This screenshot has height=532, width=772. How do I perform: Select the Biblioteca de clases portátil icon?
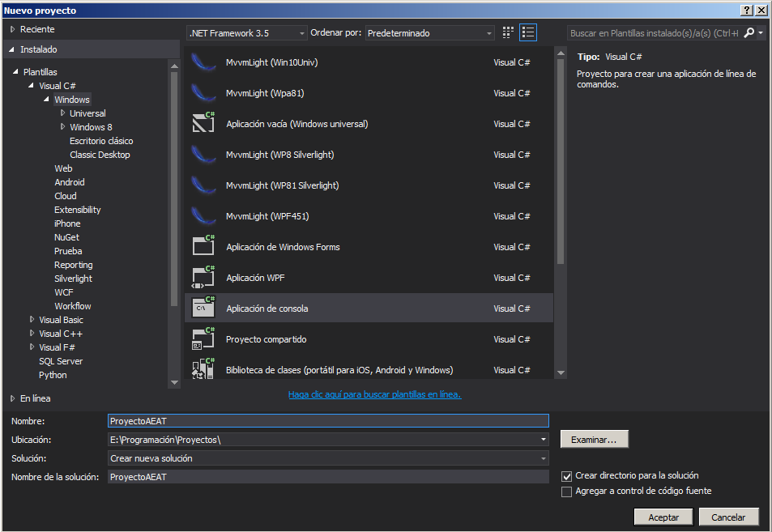point(202,370)
